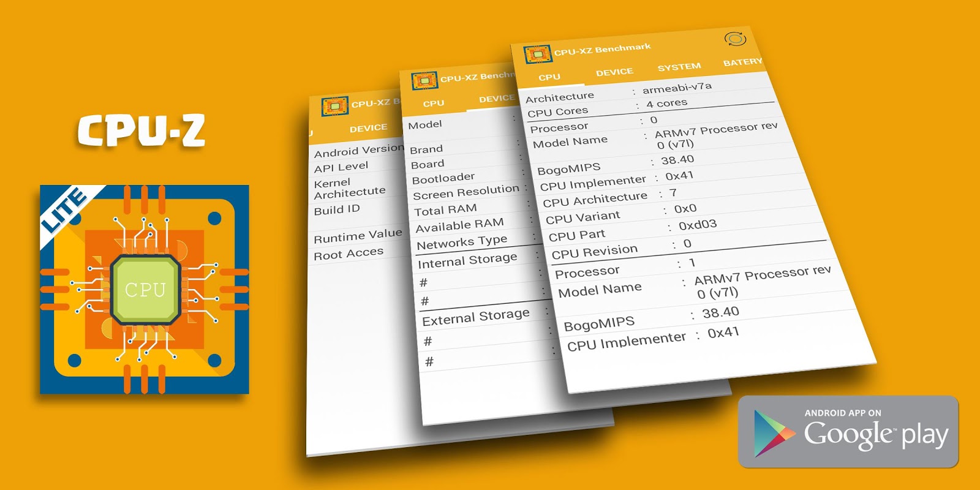Click the 0x0 value beside CPU Variant
This screenshot has width=980, height=490.
pos(685,209)
